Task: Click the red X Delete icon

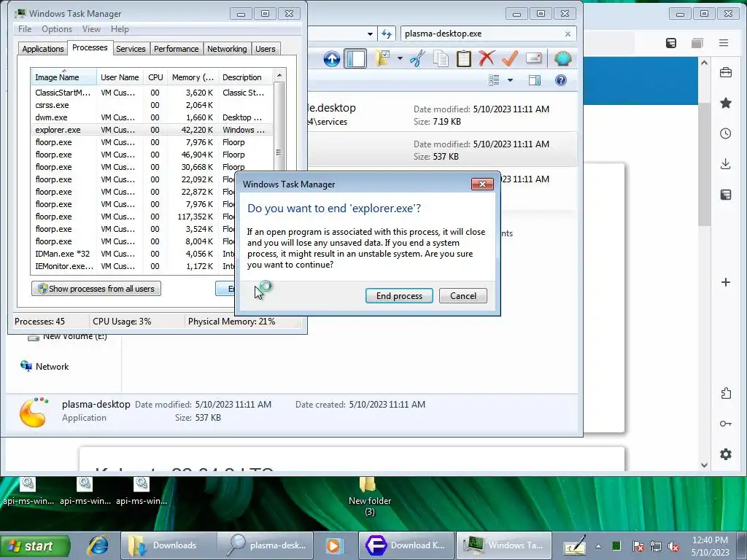Action: [487, 58]
